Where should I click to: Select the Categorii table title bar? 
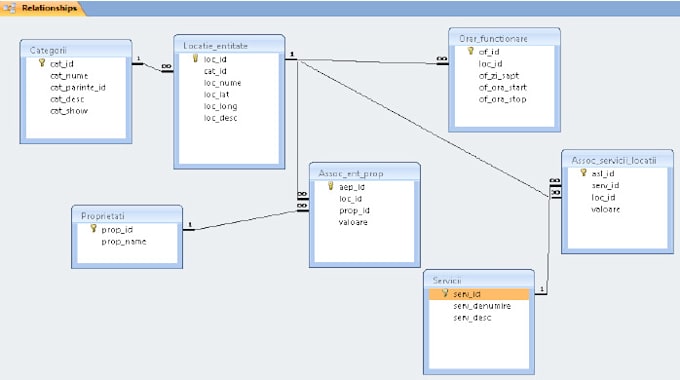pyautogui.click(x=76, y=50)
